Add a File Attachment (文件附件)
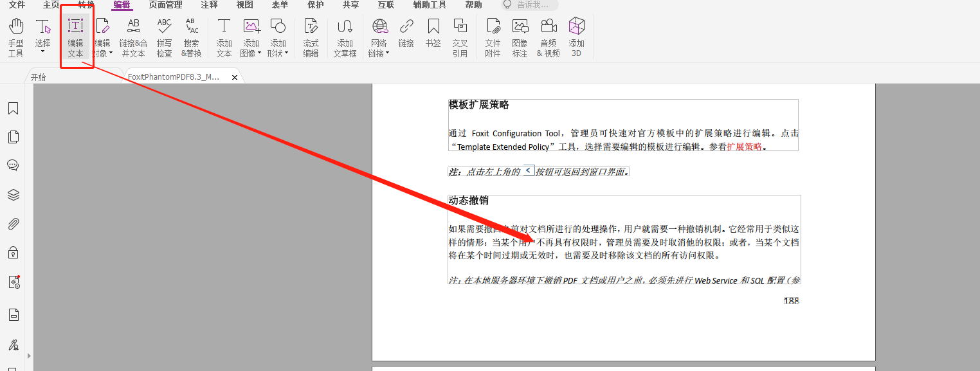Screen dimensions: 980x371 point(493,37)
